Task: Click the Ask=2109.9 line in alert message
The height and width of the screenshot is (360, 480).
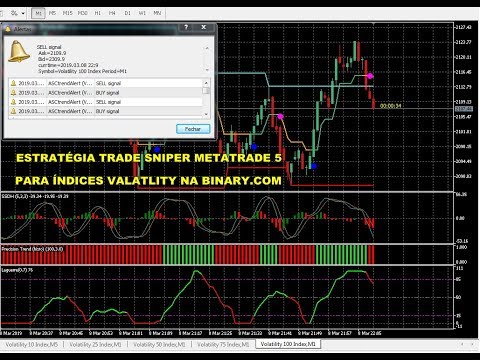Action: click(x=52, y=53)
